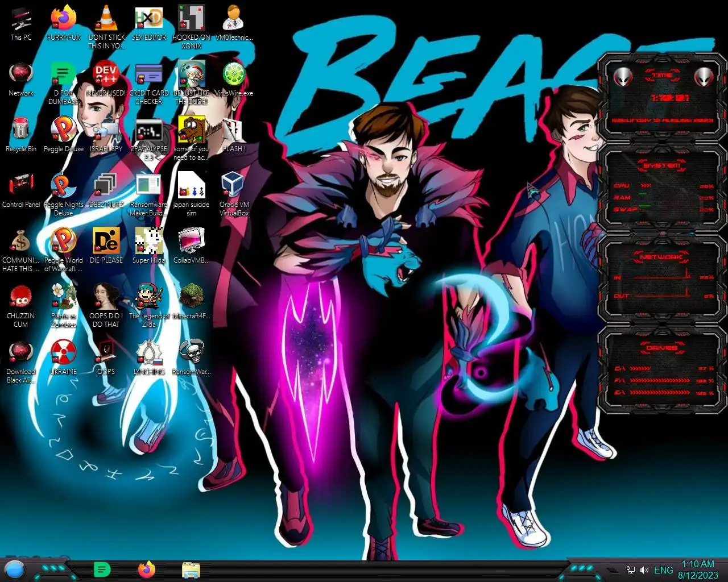Click the RAM usage row in System widget
The height and width of the screenshot is (582, 728).
(663, 197)
